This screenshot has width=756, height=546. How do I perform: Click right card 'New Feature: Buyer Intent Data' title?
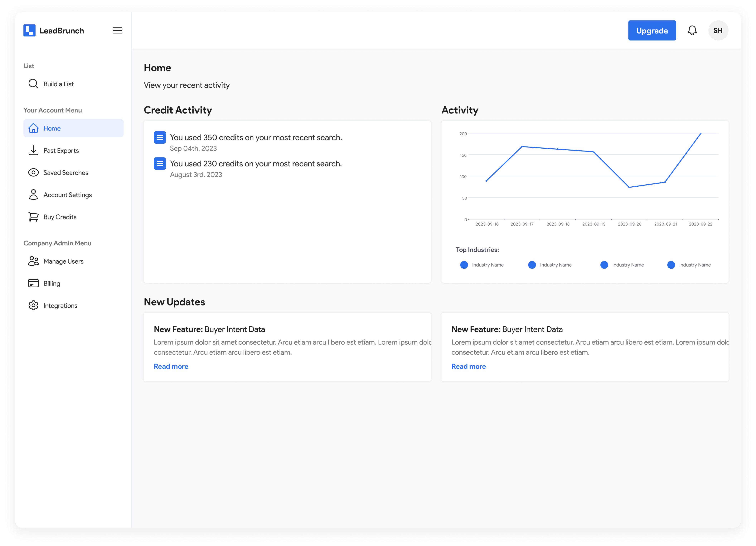click(507, 329)
